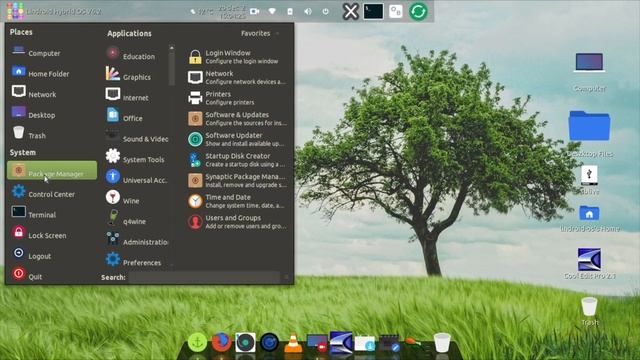Open Control Center

(x=52, y=194)
